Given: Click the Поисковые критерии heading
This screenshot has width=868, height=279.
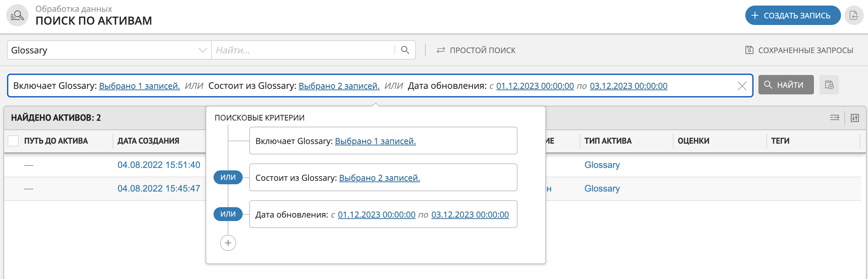Looking at the screenshot, I should (x=259, y=118).
